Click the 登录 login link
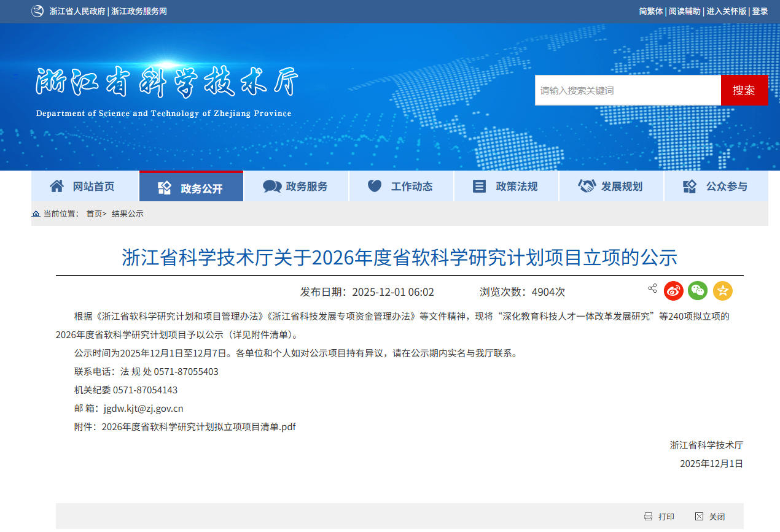This screenshot has height=532, width=780. [x=760, y=11]
